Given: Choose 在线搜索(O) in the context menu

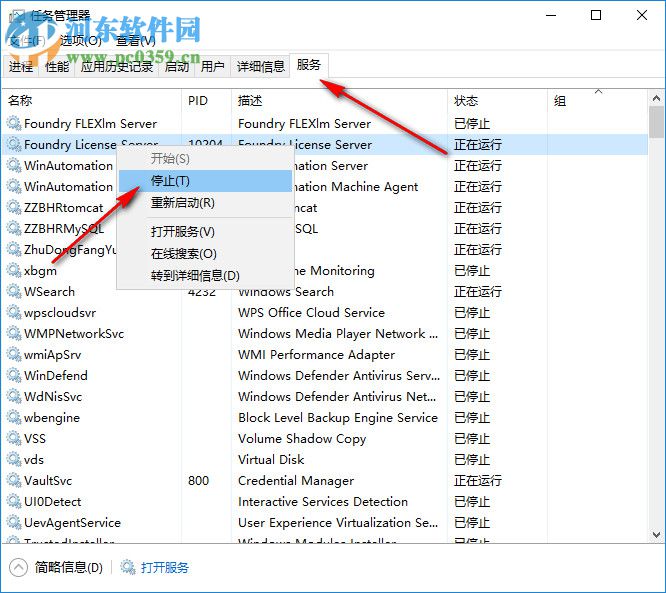Looking at the screenshot, I should [205, 254].
